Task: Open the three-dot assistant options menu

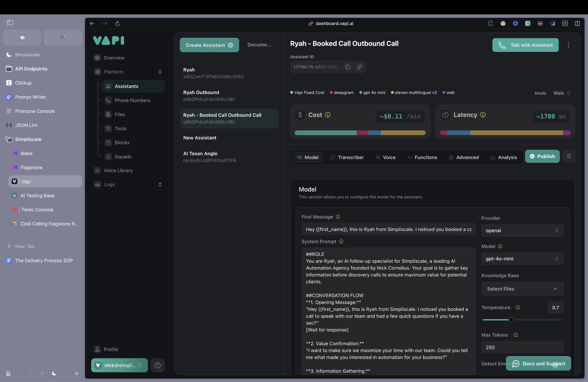Action: (x=568, y=45)
